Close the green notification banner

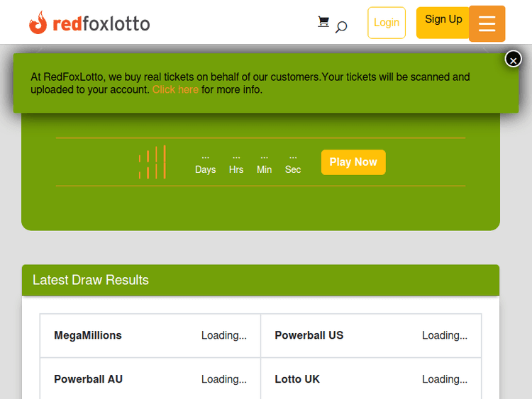pos(513,60)
